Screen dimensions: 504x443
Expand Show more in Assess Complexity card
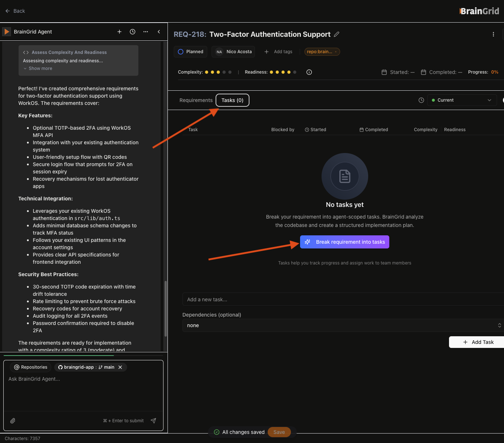(38, 68)
